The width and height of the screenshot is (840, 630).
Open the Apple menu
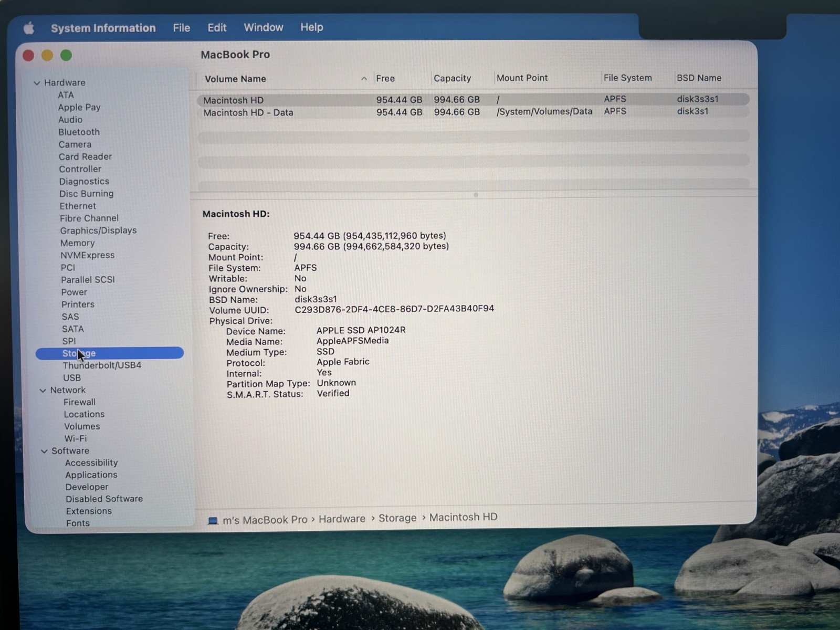29,28
